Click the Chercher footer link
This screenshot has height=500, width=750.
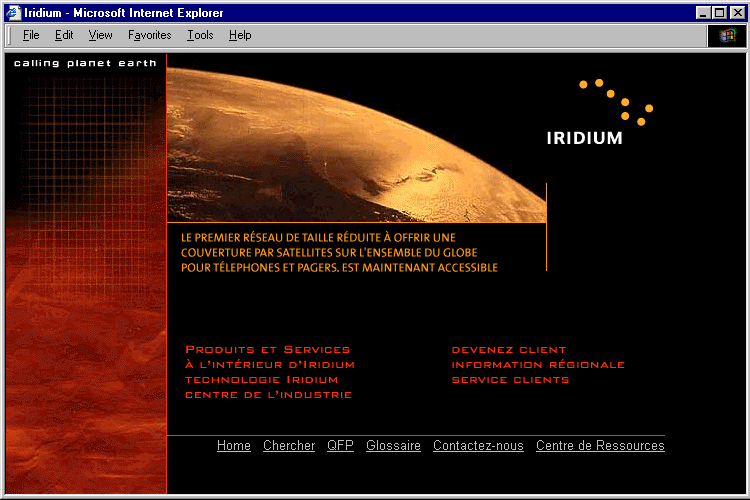coord(289,445)
